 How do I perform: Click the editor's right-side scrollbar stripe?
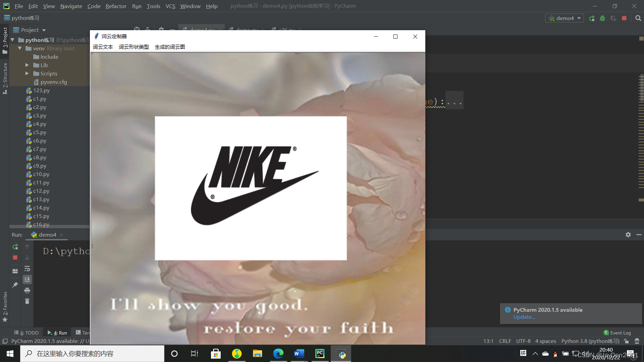tap(641, 134)
